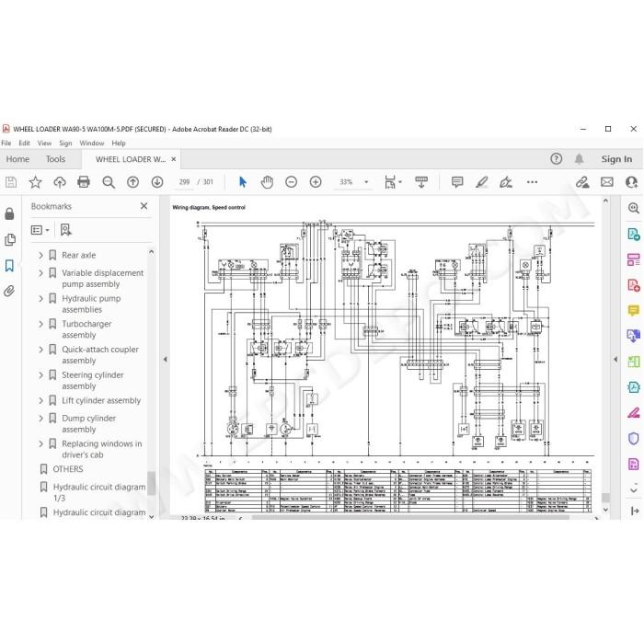
Task: Print the document with printer icon
Action: point(84,182)
